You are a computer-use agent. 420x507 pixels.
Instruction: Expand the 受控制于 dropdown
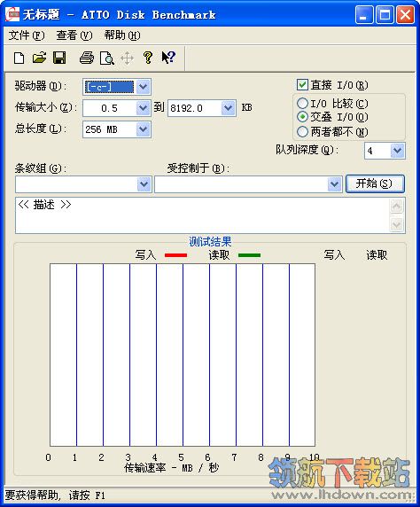click(335, 184)
